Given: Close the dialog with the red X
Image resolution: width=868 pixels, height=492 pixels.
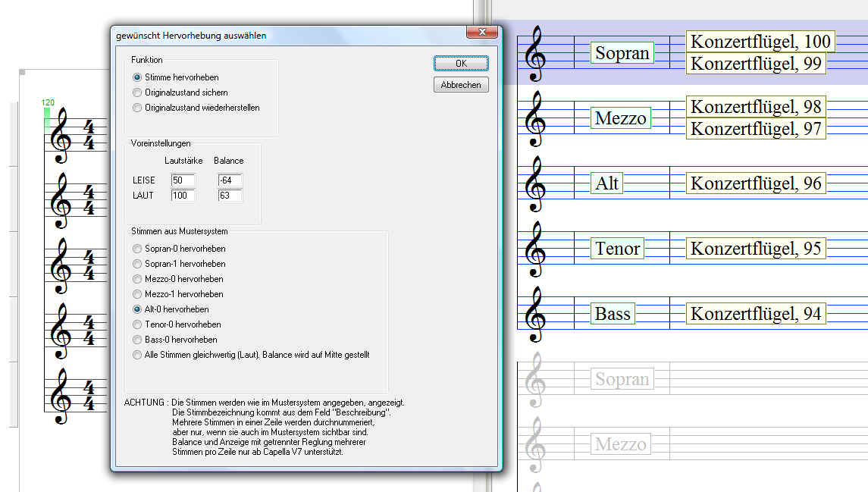Looking at the screenshot, I should click(x=481, y=33).
